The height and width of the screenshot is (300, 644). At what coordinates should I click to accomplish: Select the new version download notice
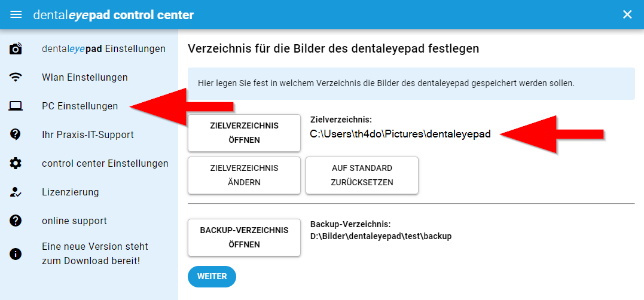pyautogui.click(x=95, y=254)
